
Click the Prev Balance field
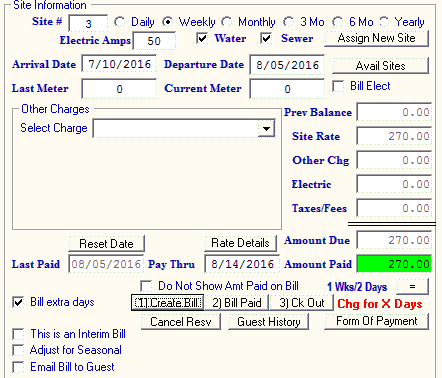click(394, 112)
